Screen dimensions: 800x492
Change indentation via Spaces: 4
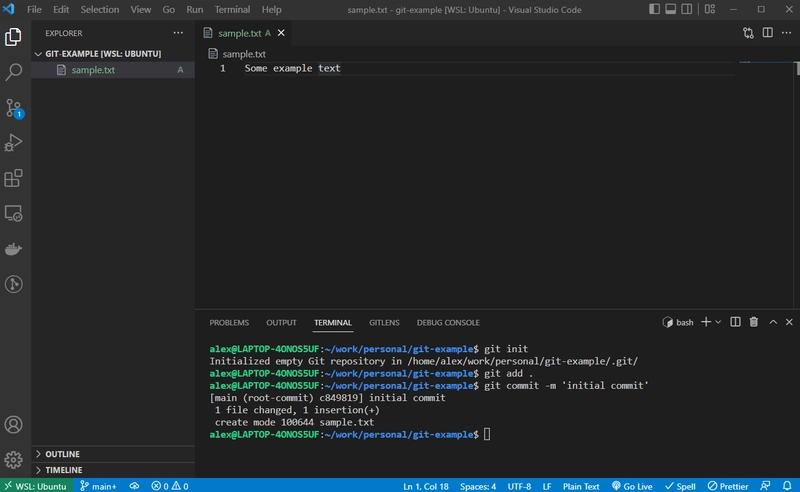tap(478, 486)
